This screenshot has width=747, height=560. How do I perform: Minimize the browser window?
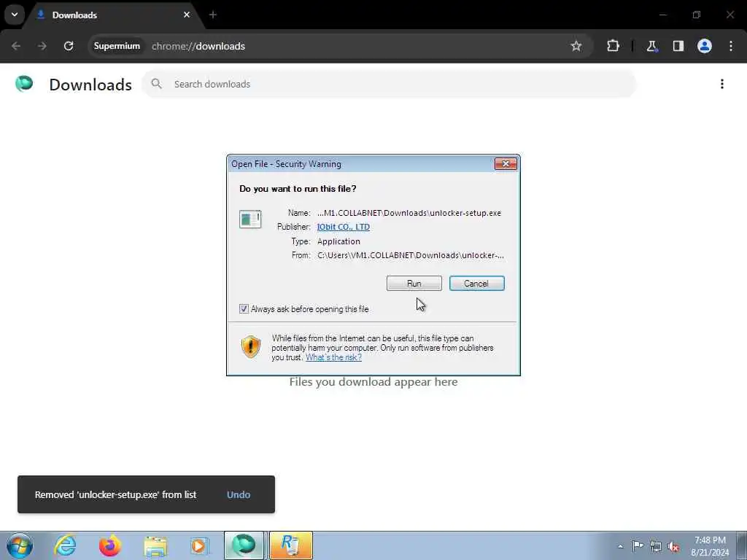click(662, 15)
